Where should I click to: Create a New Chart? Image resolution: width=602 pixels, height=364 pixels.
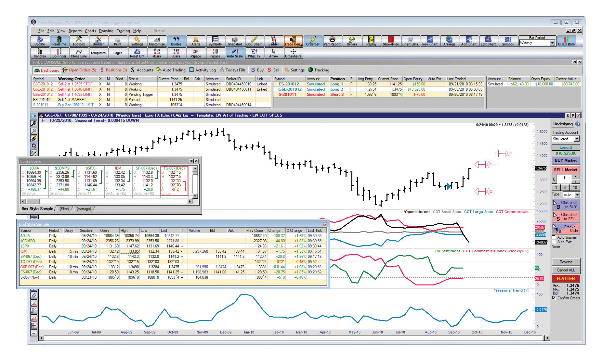(x=430, y=41)
